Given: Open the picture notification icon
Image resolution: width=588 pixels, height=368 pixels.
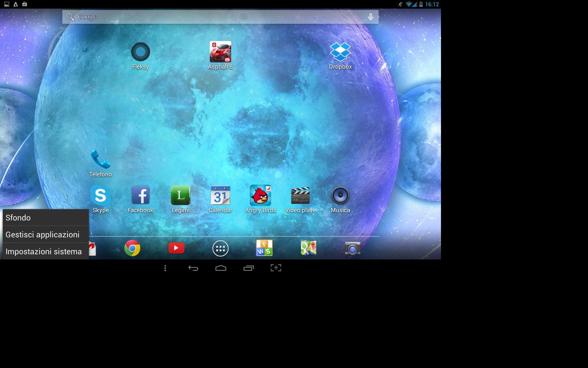Looking at the screenshot, I should pyautogui.click(x=6, y=4).
